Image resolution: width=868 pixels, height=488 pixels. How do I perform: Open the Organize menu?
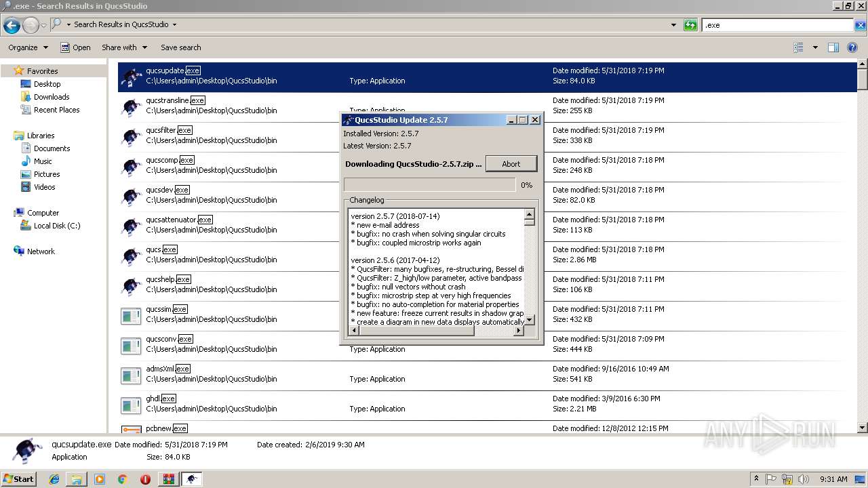[28, 47]
